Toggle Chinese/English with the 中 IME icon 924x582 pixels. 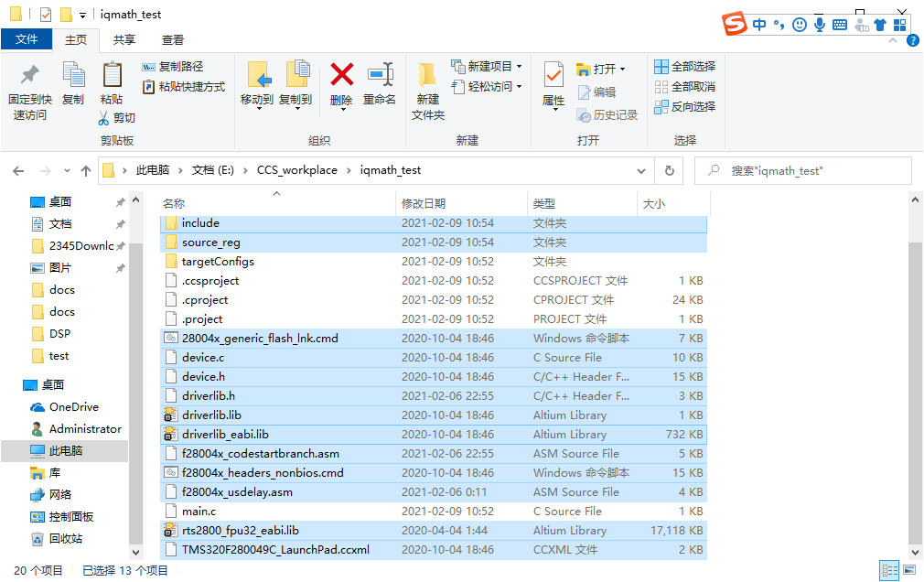[x=760, y=25]
